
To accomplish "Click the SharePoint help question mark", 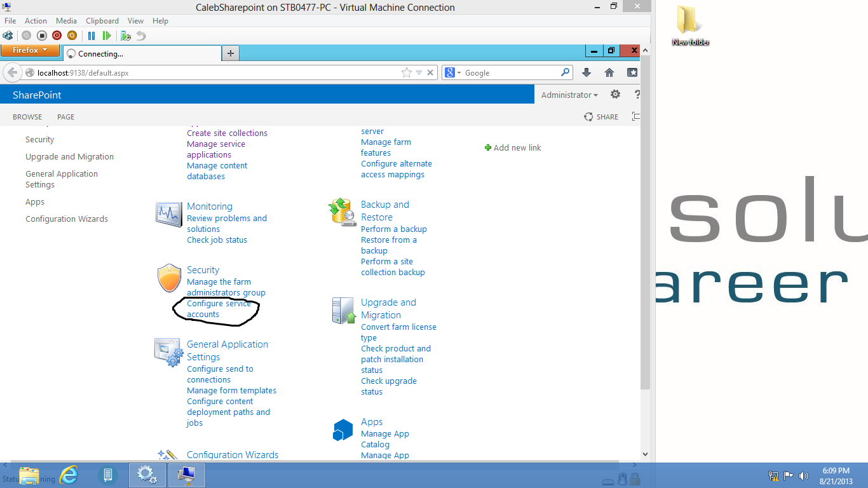I will pos(637,95).
